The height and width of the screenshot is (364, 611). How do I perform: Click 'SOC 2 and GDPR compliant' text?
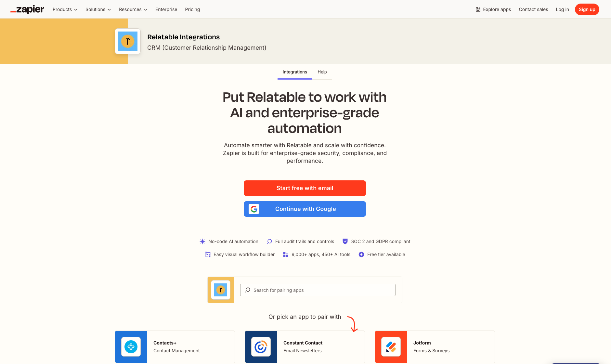(381, 241)
